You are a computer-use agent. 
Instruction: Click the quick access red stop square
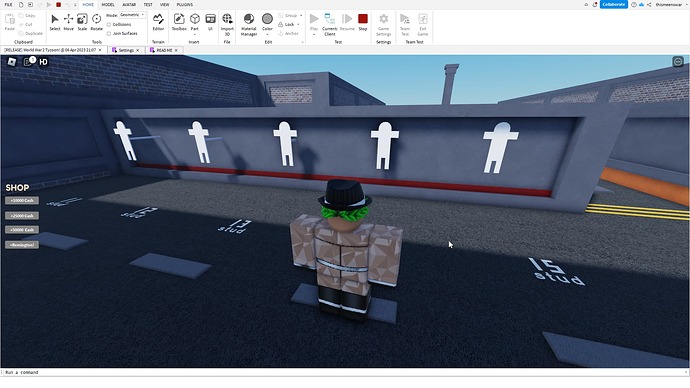tap(58, 5)
